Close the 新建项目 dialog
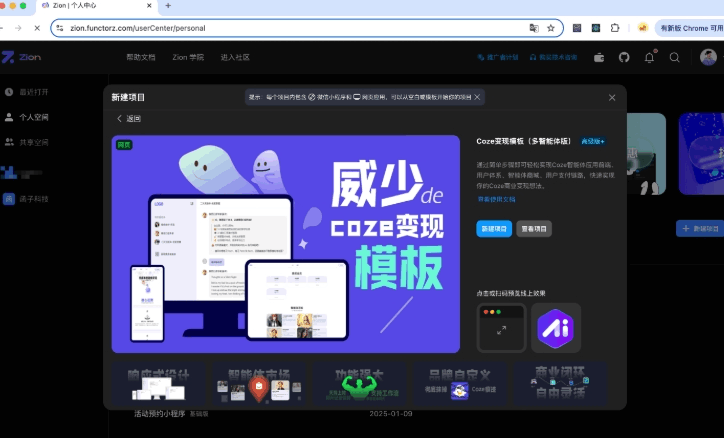Image resolution: width=724 pixels, height=438 pixels. coord(612,97)
